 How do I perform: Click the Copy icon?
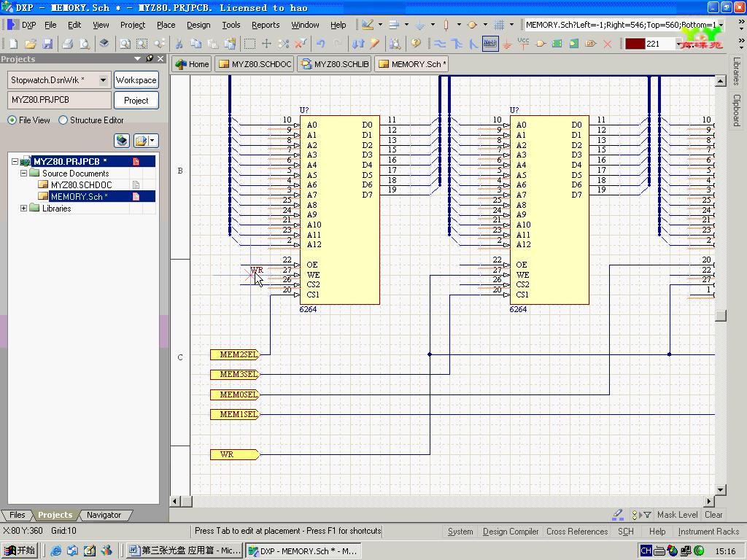click(x=196, y=44)
